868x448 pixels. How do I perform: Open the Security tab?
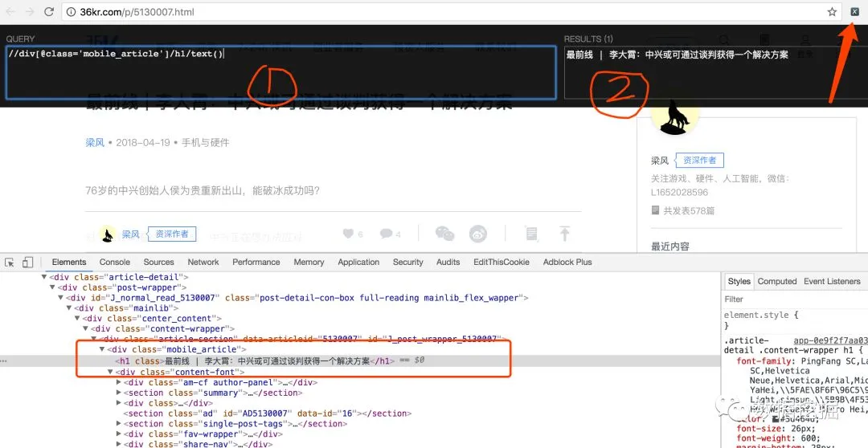click(408, 263)
